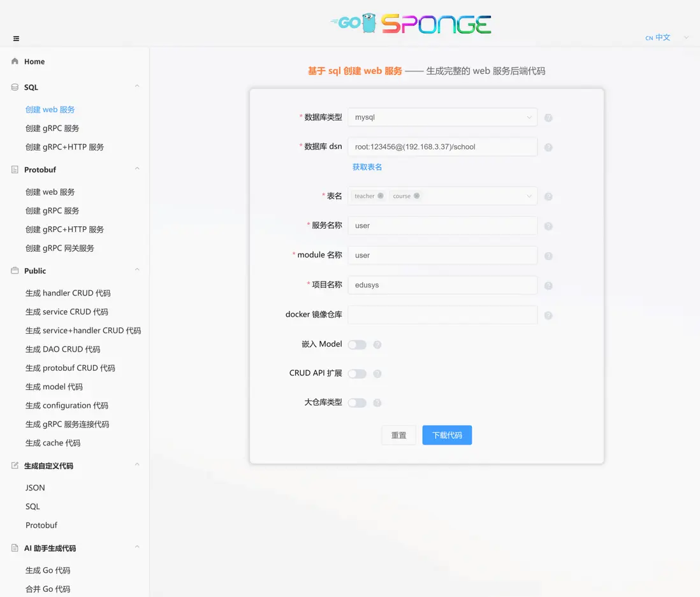Click the hamburger menu icon top left

click(x=16, y=38)
